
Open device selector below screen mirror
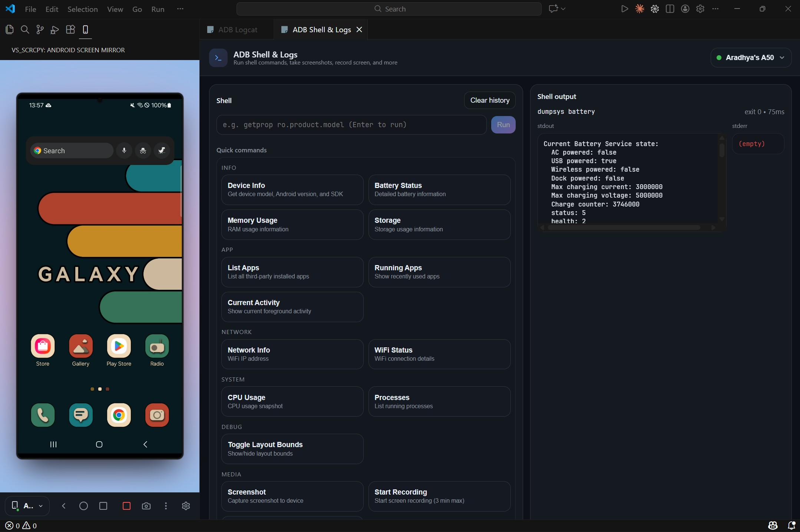tap(27, 506)
